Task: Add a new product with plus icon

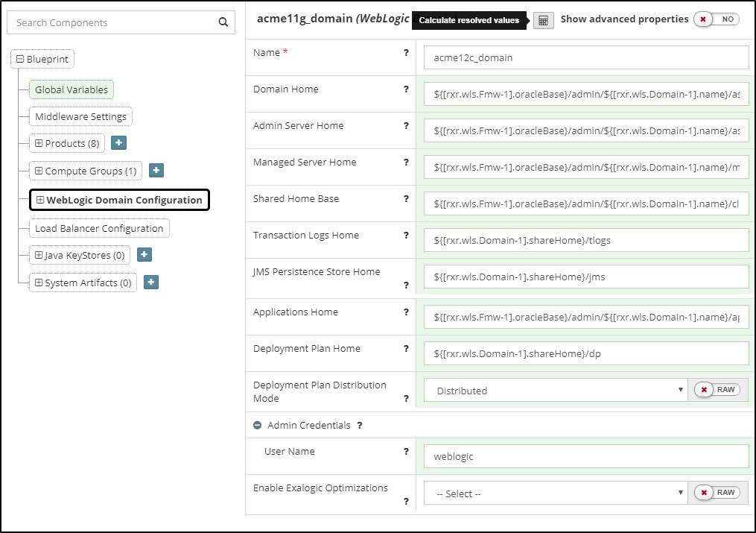Action: click(119, 142)
